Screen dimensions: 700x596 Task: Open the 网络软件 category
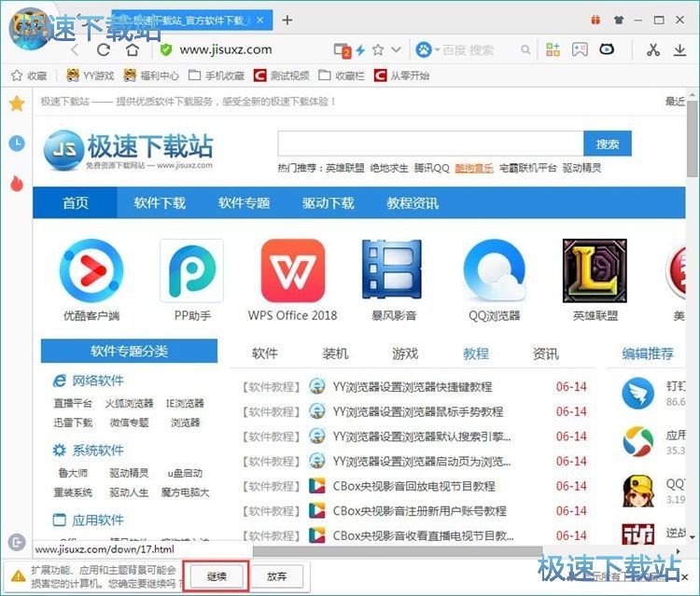[x=97, y=381]
